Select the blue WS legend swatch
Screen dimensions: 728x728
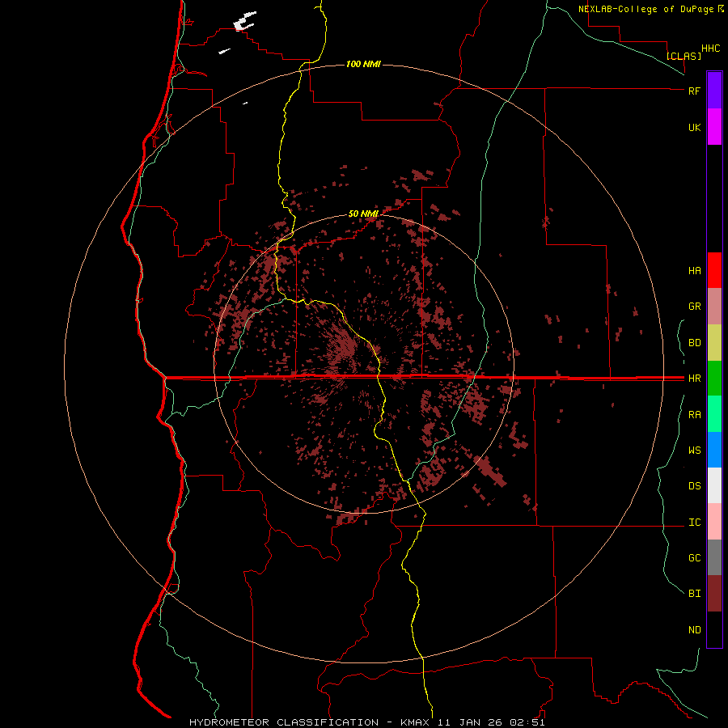click(714, 450)
